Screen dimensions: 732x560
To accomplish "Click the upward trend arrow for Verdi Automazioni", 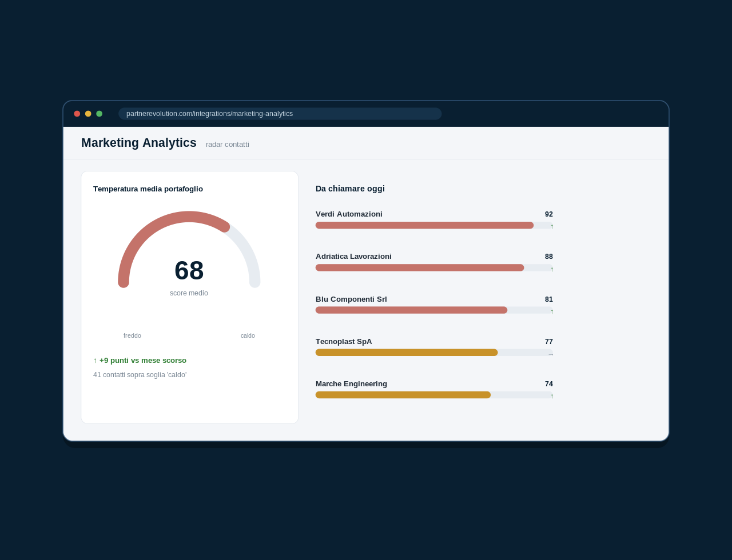I will 552,226.
